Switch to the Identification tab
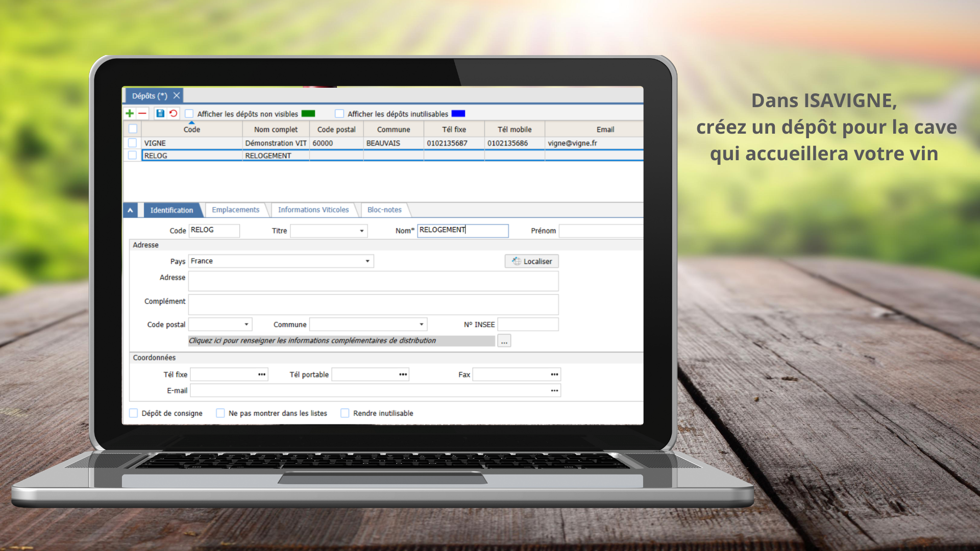 (x=171, y=210)
